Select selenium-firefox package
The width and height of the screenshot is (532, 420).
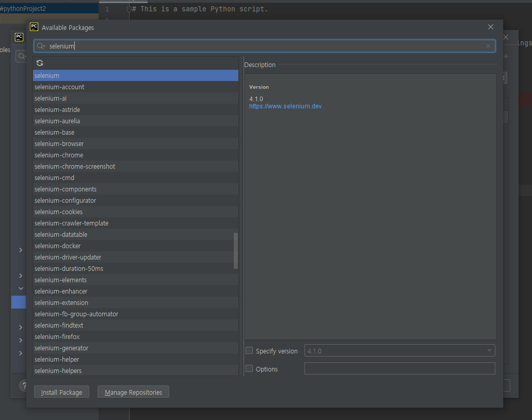tap(136, 337)
